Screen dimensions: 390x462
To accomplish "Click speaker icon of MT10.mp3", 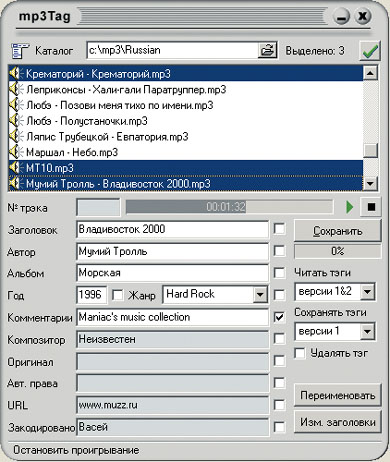I will tap(17, 168).
